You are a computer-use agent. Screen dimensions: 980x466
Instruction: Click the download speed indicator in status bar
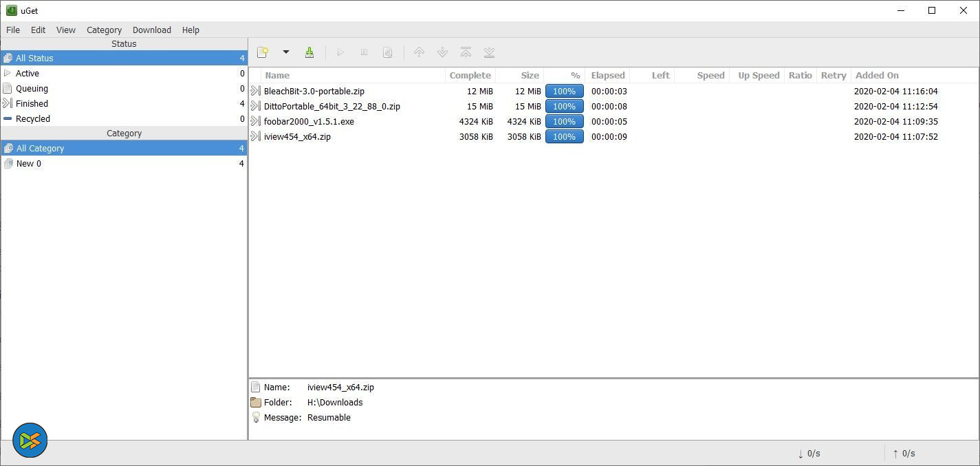click(809, 454)
